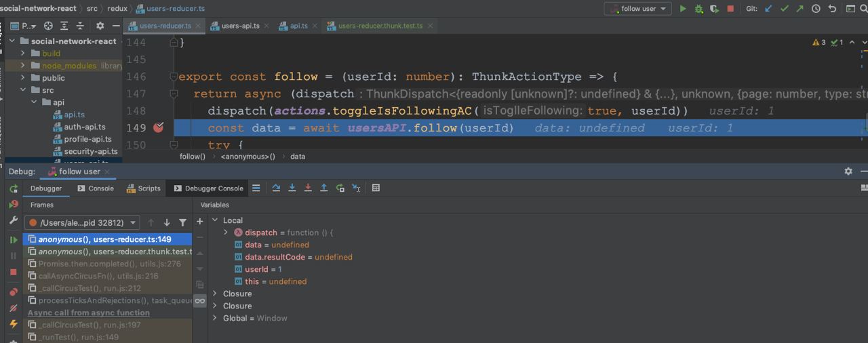Expand the node_modules folder
This screenshot has height=343, width=868.
22,66
